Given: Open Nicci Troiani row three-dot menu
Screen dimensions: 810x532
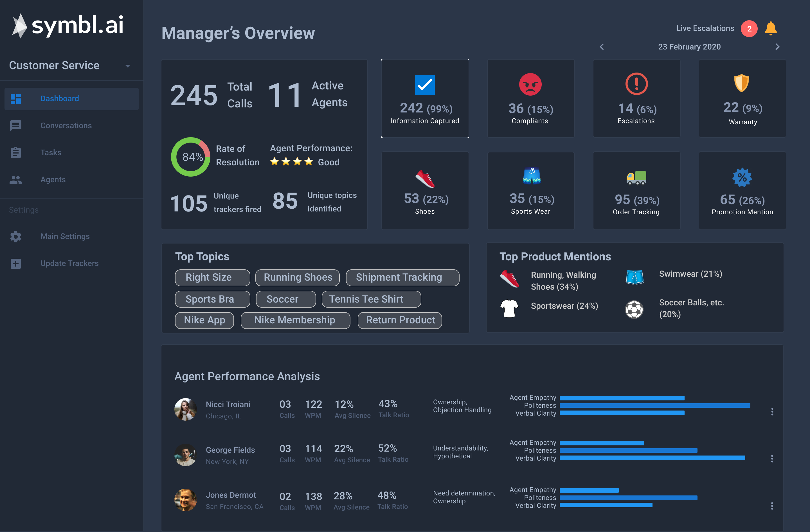Looking at the screenshot, I should point(772,412).
